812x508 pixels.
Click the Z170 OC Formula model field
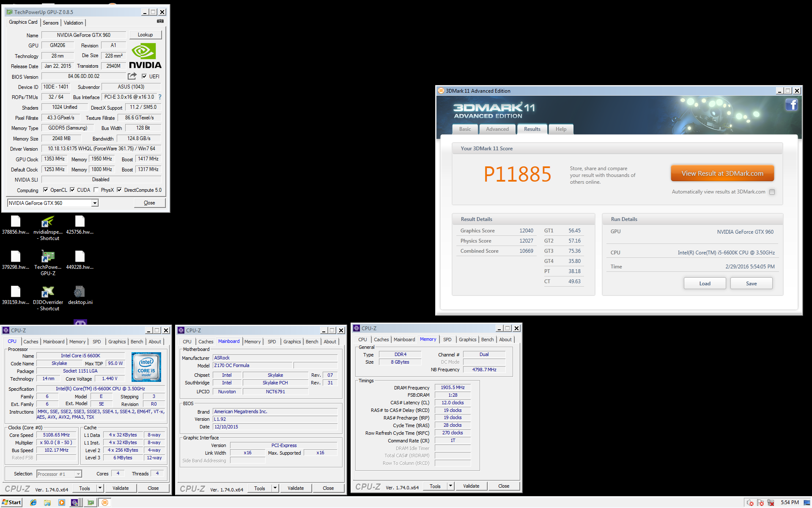[252, 365]
